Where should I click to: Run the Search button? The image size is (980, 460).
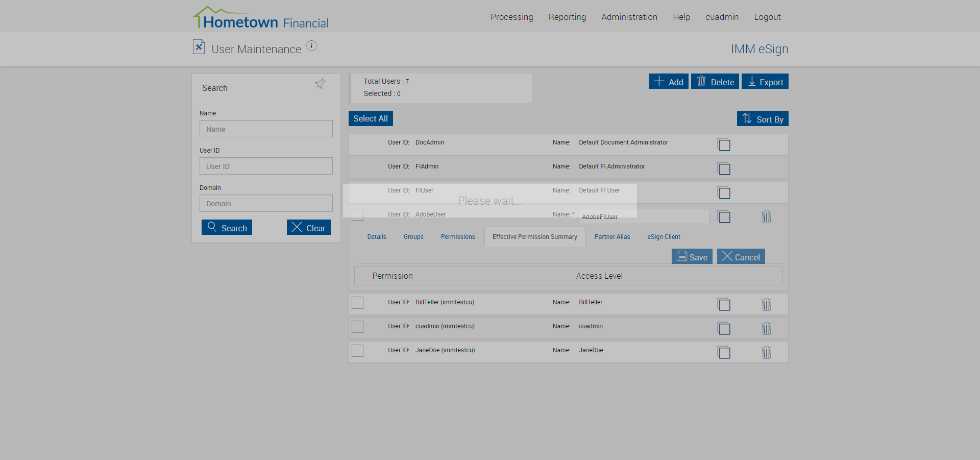pyautogui.click(x=227, y=227)
